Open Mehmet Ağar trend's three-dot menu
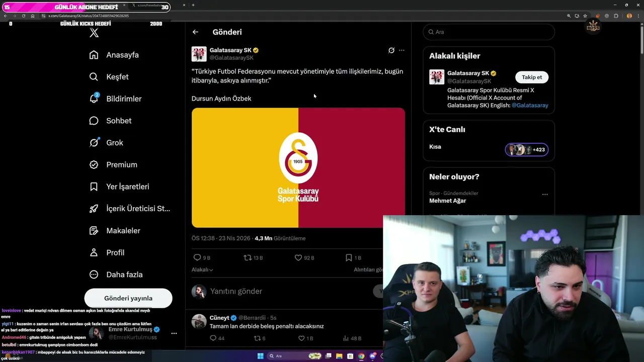Screen dimensions: 644x362 [545, 194]
